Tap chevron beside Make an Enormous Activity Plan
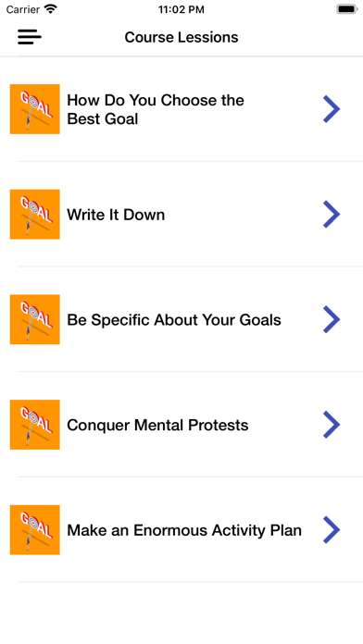The height and width of the screenshot is (644, 363). click(x=332, y=530)
